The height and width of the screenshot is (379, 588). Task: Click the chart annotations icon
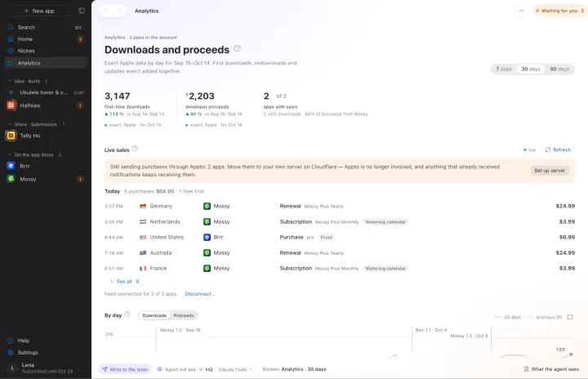click(570, 318)
